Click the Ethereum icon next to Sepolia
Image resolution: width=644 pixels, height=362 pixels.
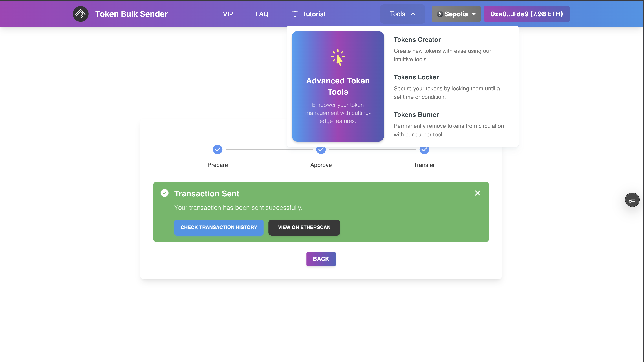[440, 14]
